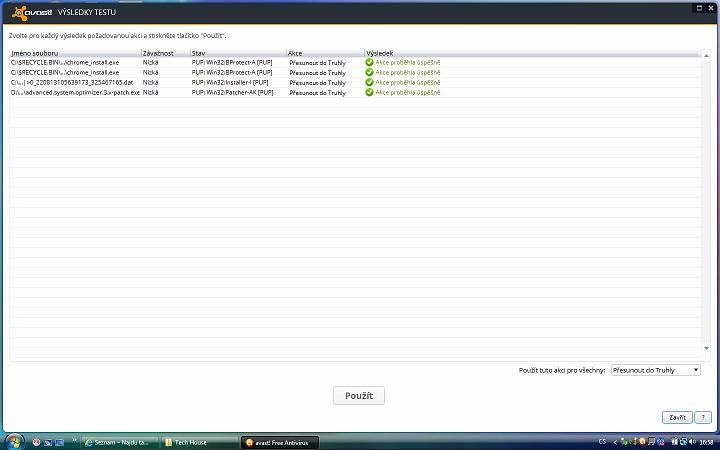This screenshot has width=720, height=450.
Task: Sort by Jméno souboru column header
Action: 75,53
